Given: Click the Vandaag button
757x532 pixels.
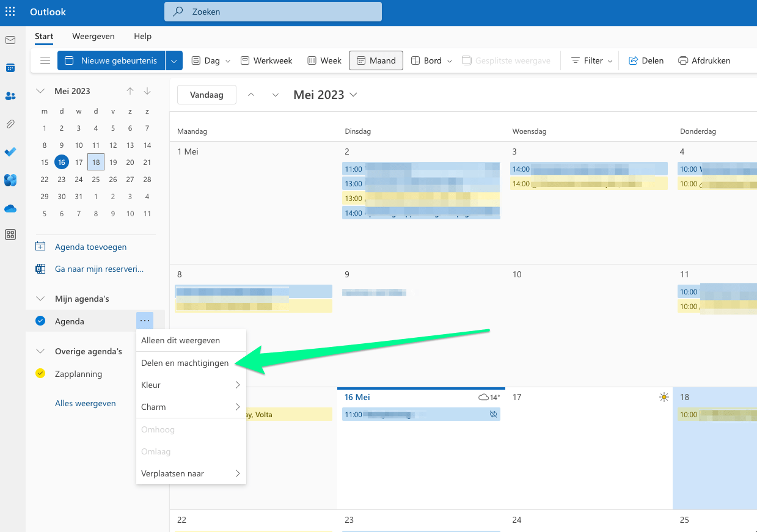Looking at the screenshot, I should click(207, 95).
